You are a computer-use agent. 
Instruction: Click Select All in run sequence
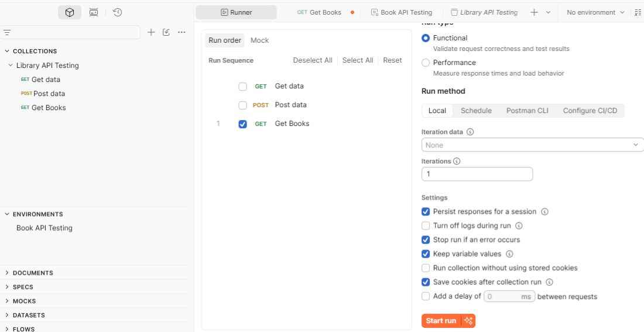(358, 60)
